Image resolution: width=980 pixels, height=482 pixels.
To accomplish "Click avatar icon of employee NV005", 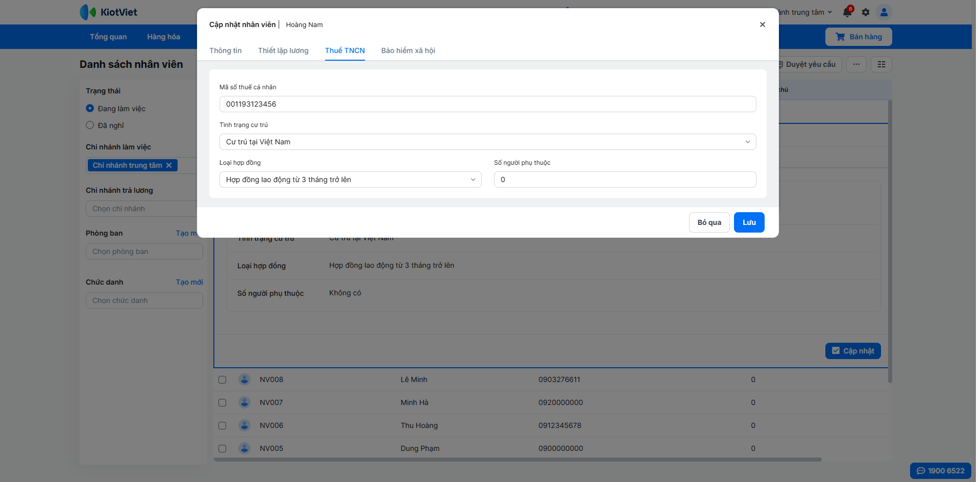I will point(244,448).
